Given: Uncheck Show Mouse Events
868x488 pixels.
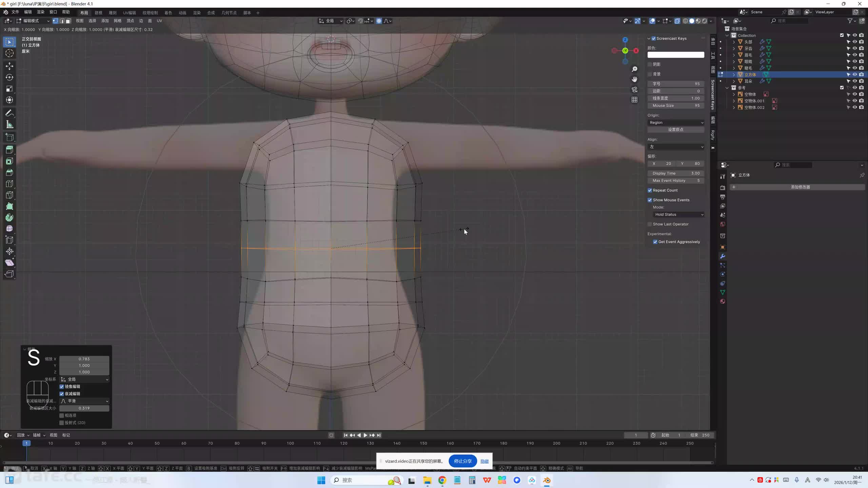Looking at the screenshot, I should 650,200.
